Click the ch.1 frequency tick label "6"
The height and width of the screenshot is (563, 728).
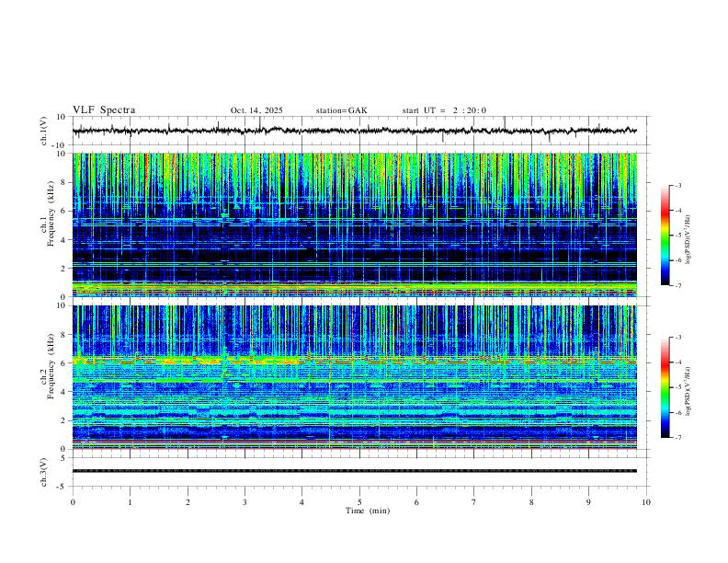click(x=64, y=212)
